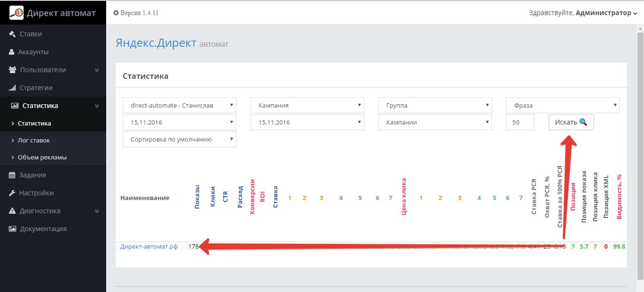
Task: Click the gavel icon next to Ставки
Action: [13, 34]
